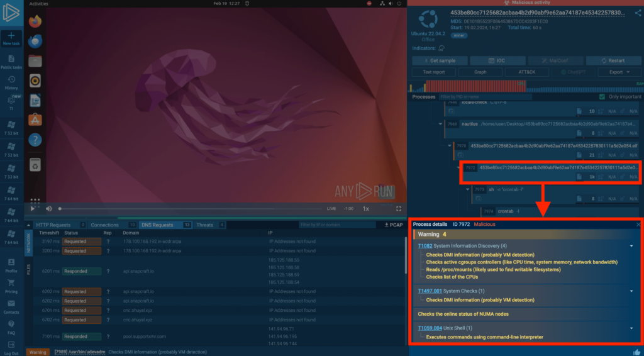
Task: Switch to the Threats tab
Action: click(x=205, y=225)
